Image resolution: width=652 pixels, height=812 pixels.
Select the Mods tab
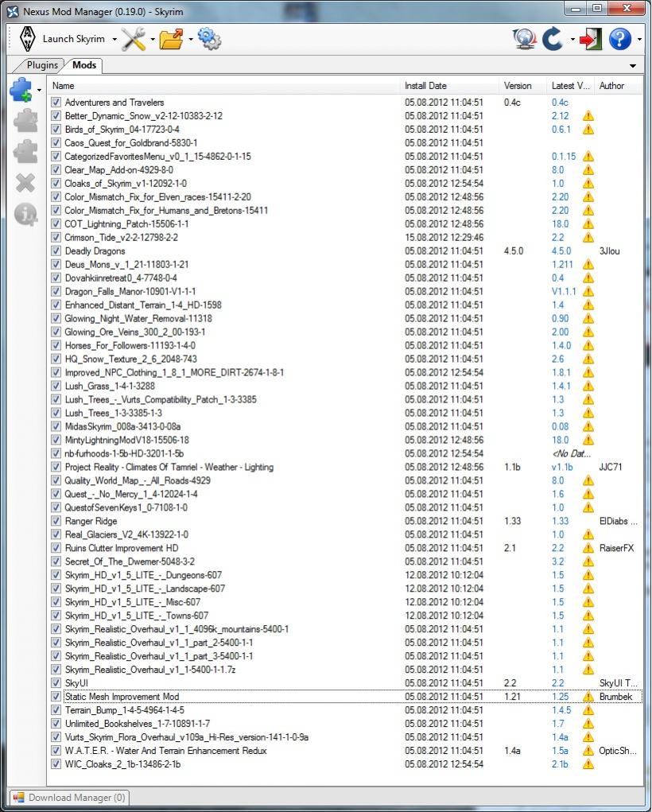click(x=84, y=65)
